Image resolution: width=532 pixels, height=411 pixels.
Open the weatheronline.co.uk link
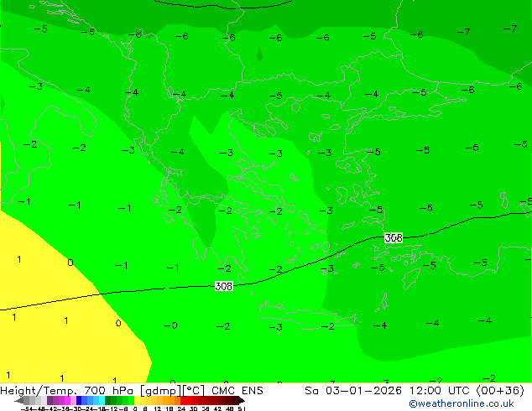[x=462, y=403]
